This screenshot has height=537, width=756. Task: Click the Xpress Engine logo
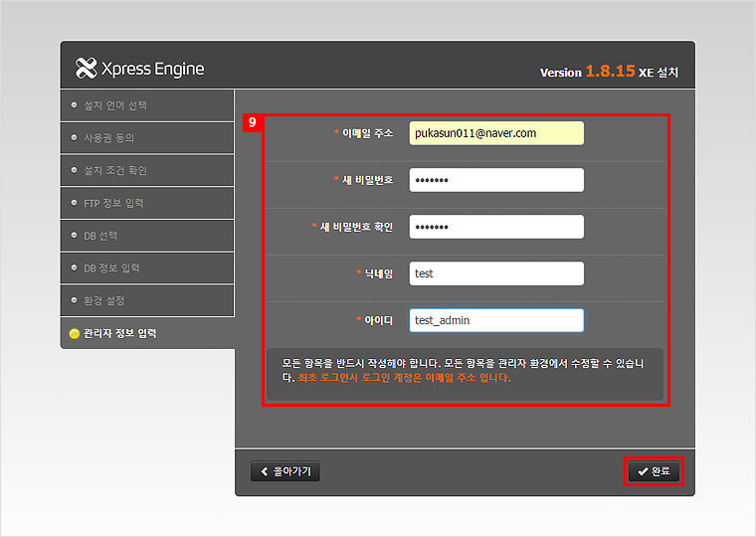tap(139, 69)
